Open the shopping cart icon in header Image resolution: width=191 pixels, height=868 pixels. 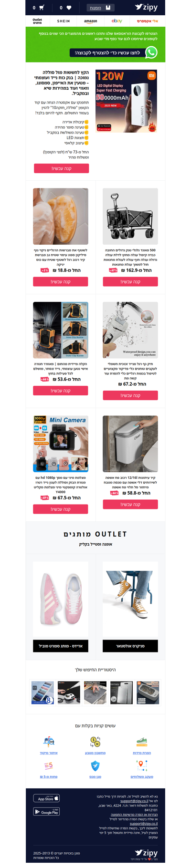pyautogui.click(x=42, y=8)
